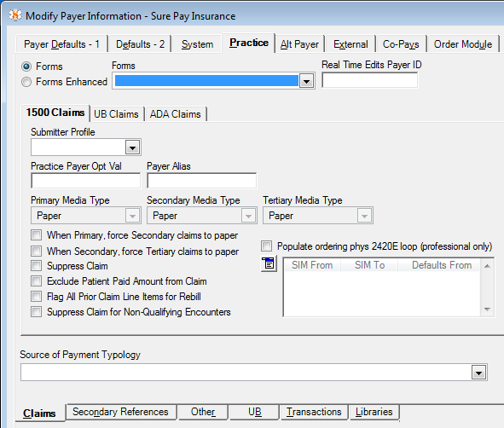Open the Forms dropdown arrow
504x428 pixels.
306,81
